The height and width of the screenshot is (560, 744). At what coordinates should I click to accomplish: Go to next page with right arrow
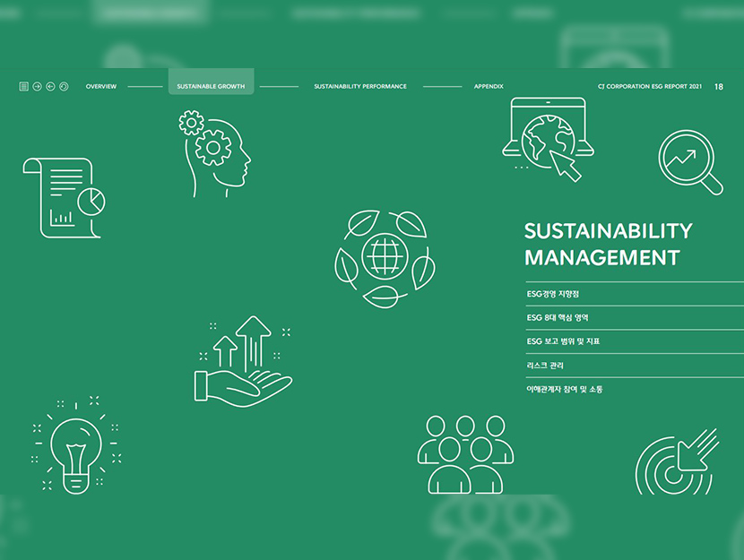click(x=37, y=87)
